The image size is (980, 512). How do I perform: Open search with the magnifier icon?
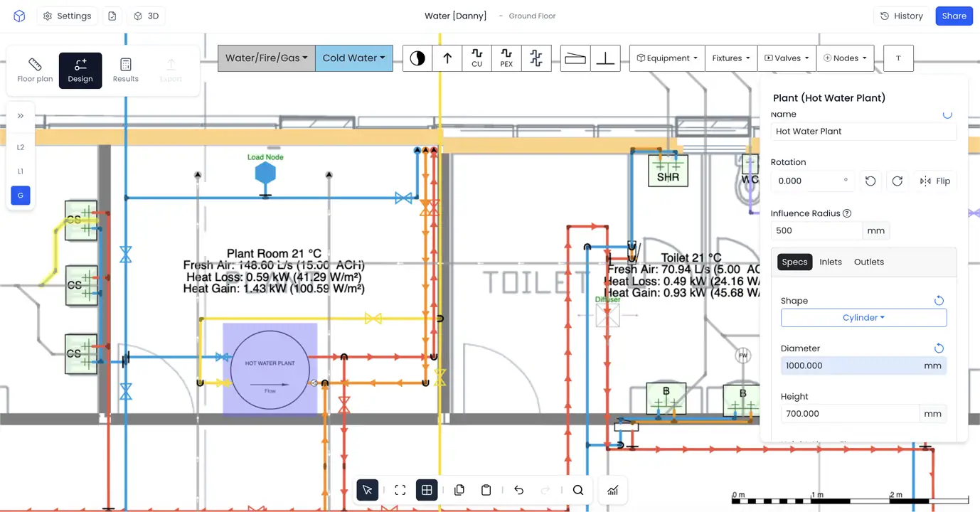coord(578,490)
